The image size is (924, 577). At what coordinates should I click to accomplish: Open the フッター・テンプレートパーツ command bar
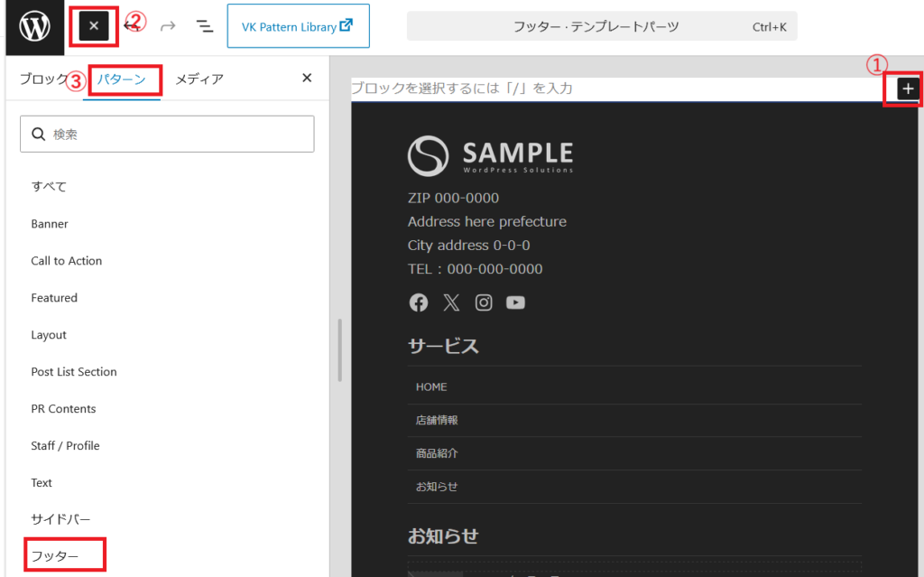[x=602, y=26]
